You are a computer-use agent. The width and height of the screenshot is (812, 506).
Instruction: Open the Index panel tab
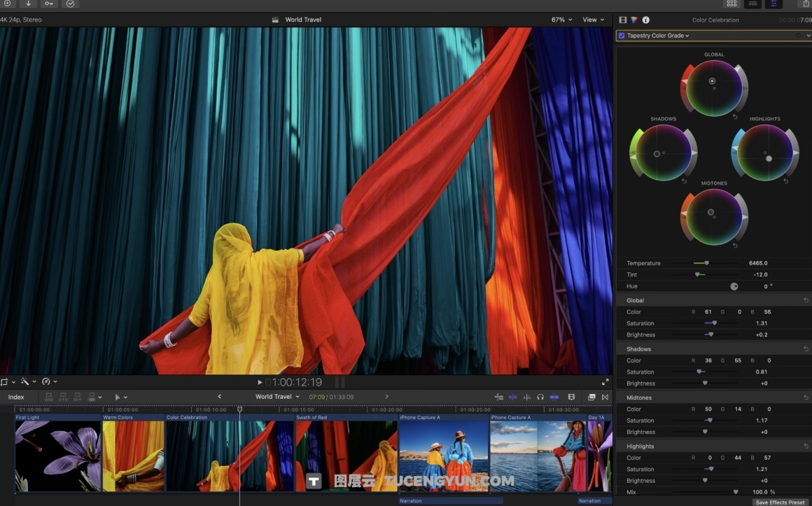click(x=15, y=397)
